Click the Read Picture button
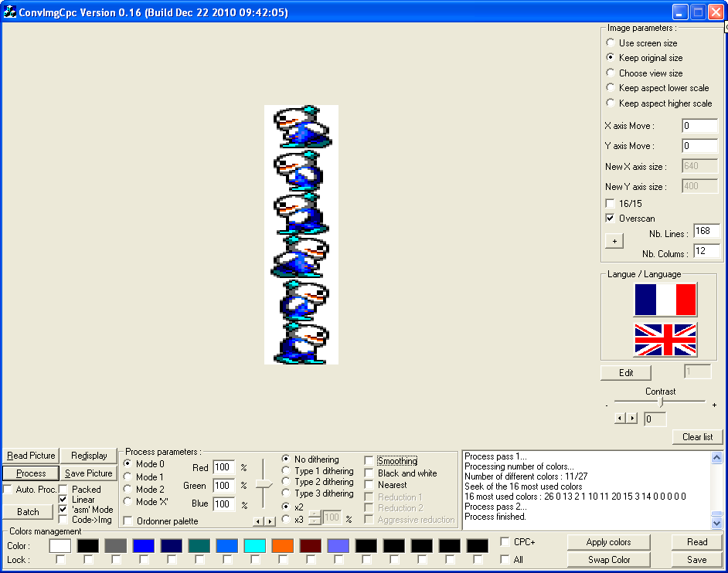 tap(31, 456)
